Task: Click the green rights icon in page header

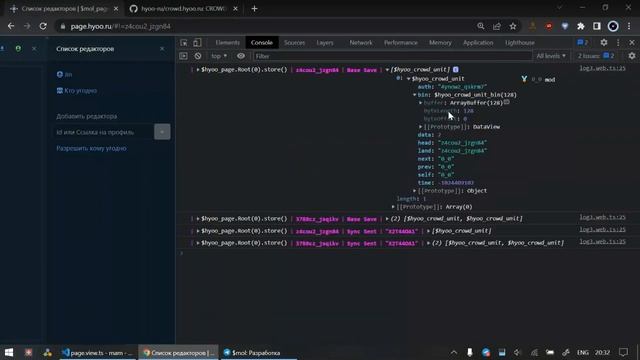Action: [x=18, y=49]
